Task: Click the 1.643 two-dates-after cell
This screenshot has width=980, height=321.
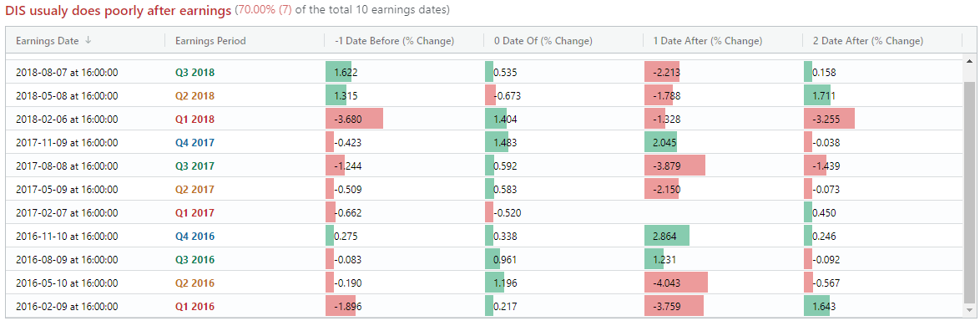Action: [883, 307]
